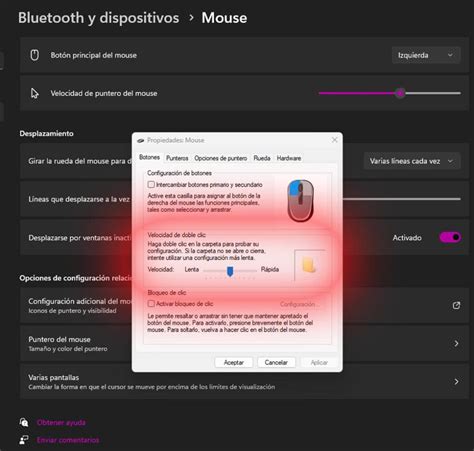Click the Cancelar button

[276, 362]
